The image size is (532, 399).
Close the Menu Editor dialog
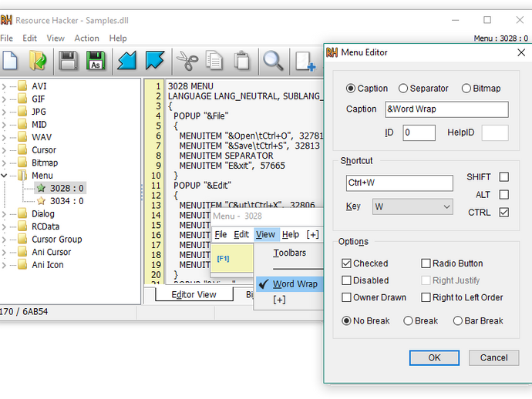[521, 52]
